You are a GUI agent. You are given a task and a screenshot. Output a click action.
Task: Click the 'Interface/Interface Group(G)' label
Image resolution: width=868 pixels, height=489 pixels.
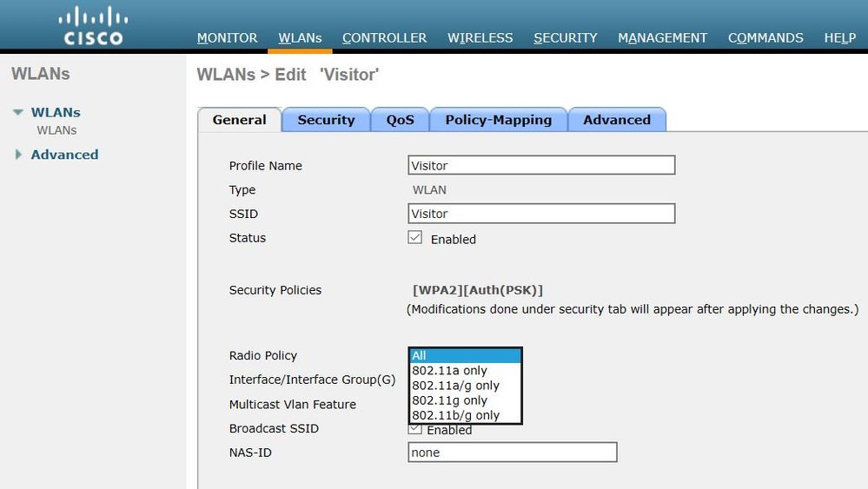tap(312, 380)
